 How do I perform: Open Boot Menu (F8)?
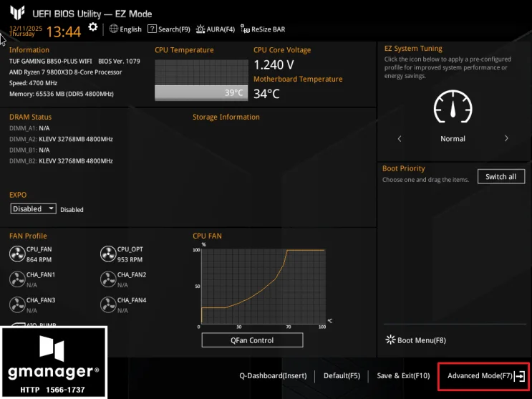click(415, 340)
